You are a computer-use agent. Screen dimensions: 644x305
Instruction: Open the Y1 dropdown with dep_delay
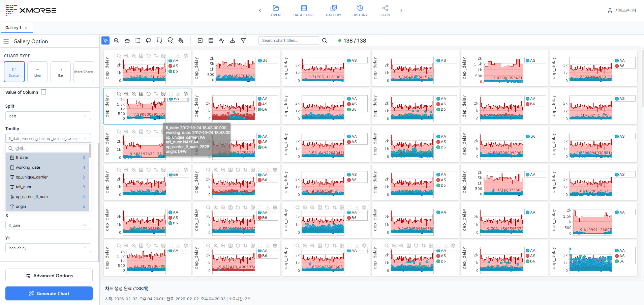(x=48, y=248)
